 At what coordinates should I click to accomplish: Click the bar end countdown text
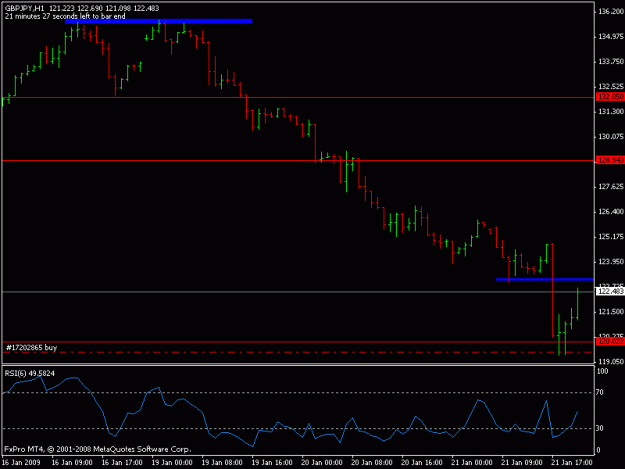coord(65,16)
